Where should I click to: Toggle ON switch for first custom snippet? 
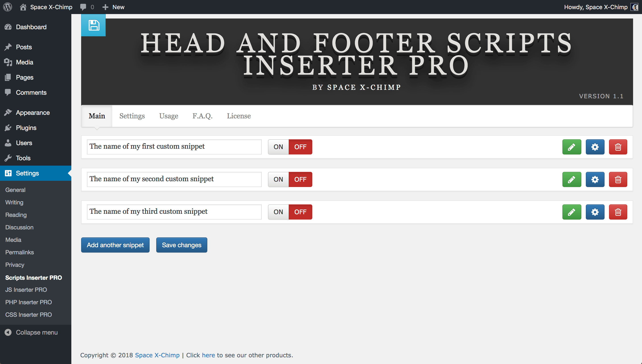pos(278,147)
